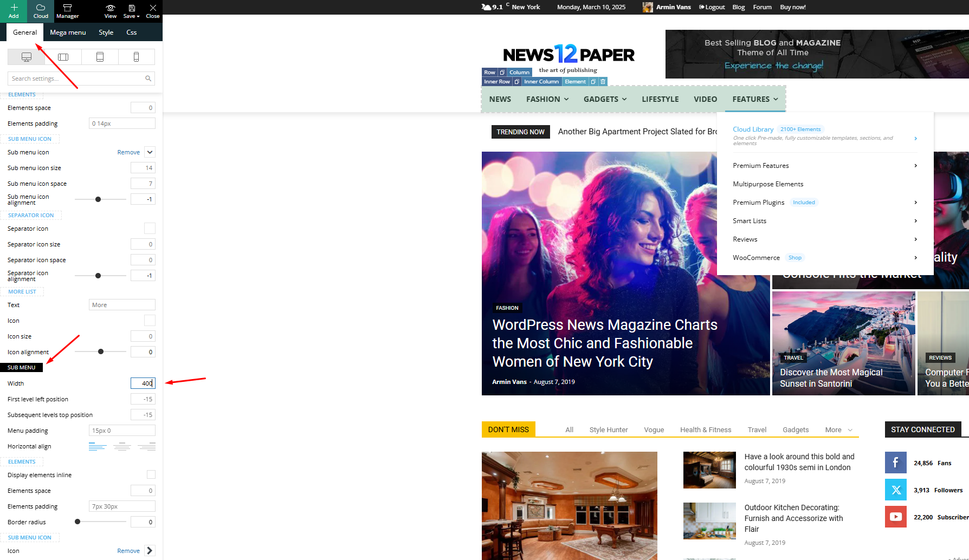Click the Logout link
This screenshot has width=969, height=560.
(712, 7)
